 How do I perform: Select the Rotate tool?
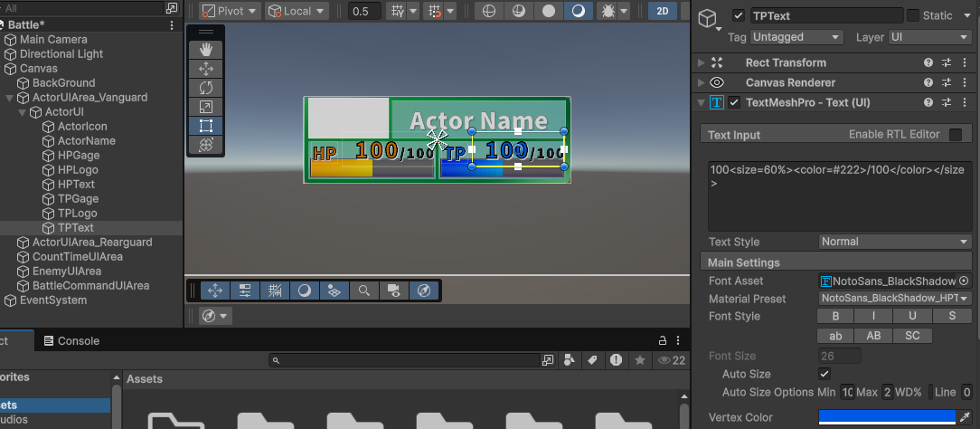point(206,88)
